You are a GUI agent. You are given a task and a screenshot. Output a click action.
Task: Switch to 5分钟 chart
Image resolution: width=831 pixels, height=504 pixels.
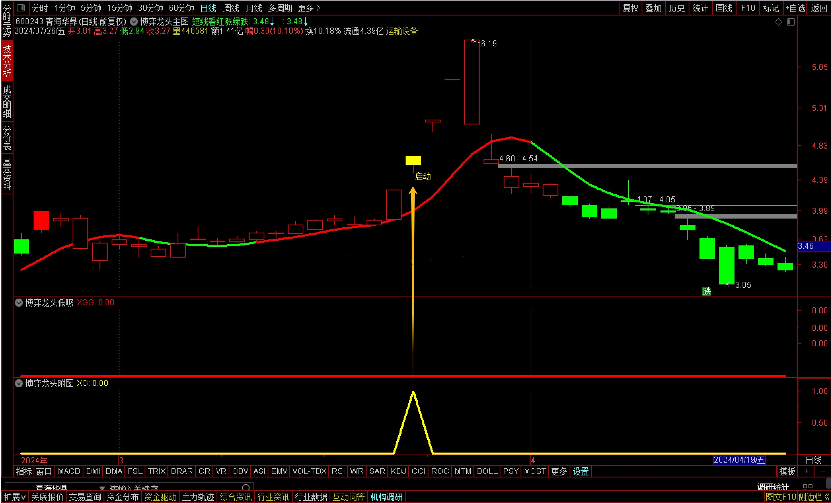click(91, 8)
